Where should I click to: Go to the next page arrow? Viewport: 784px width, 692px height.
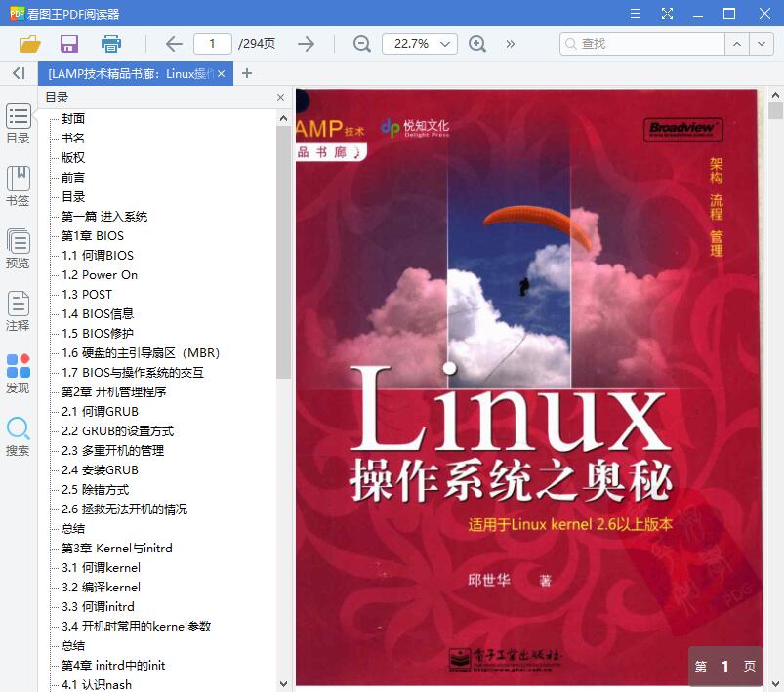[x=306, y=44]
